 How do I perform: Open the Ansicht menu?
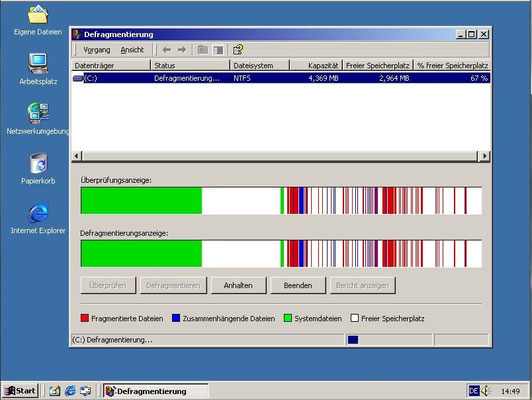click(132, 50)
